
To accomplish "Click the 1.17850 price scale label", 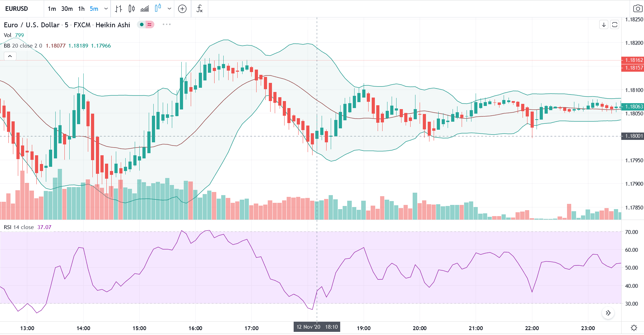I will pyautogui.click(x=634, y=208).
